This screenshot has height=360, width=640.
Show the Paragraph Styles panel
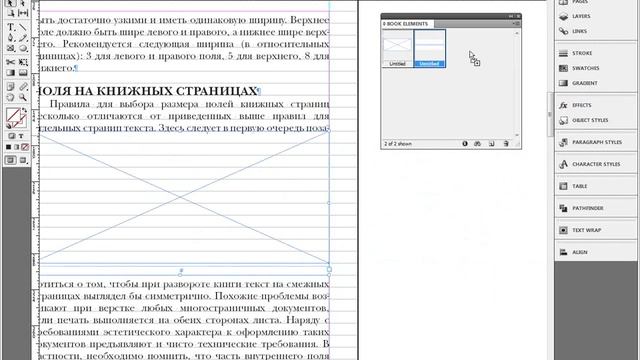click(x=596, y=142)
